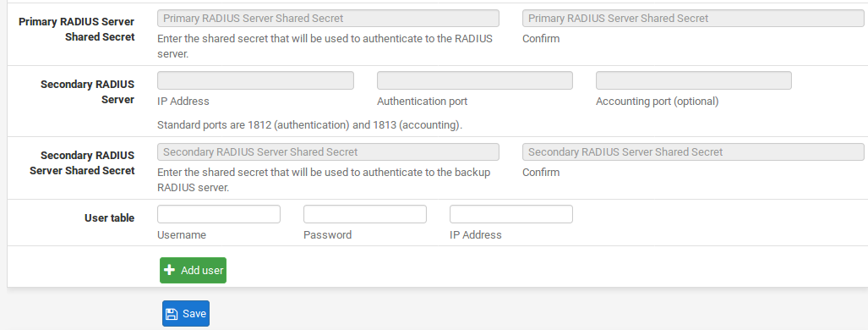The width and height of the screenshot is (868, 330).
Task: Click the plus icon on Add user
Action: point(170,270)
